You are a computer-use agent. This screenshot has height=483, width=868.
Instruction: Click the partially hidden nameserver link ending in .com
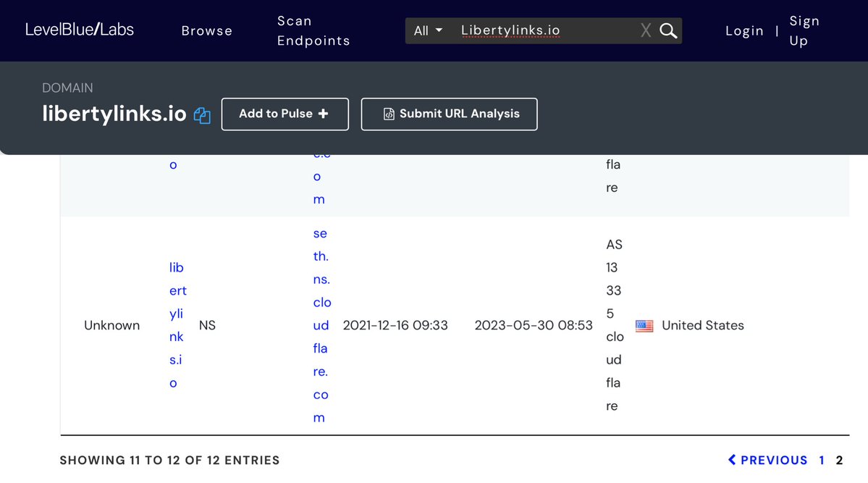click(x=319, y=177)
